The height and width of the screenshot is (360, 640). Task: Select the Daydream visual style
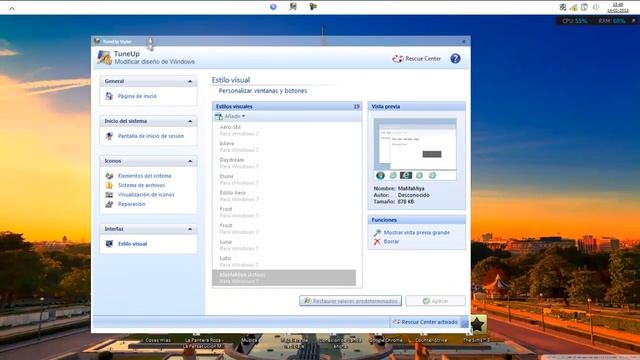coord(284,163)
